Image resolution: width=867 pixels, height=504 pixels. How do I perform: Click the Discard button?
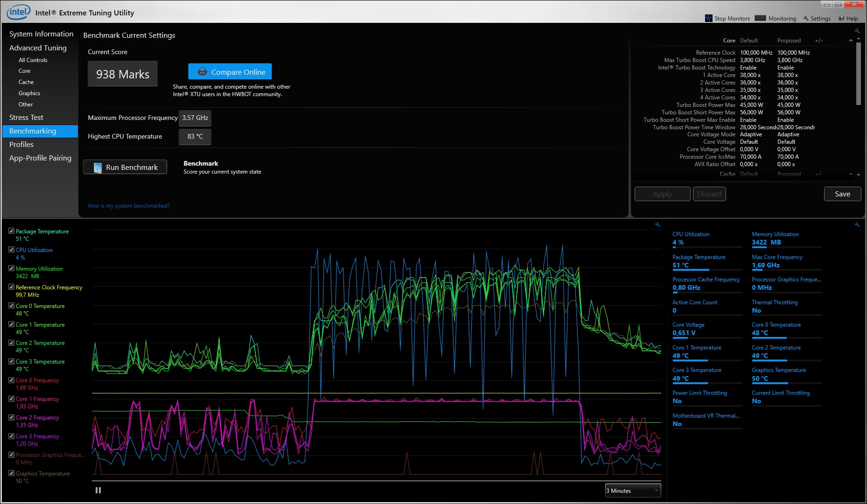(x=709, y=194)
